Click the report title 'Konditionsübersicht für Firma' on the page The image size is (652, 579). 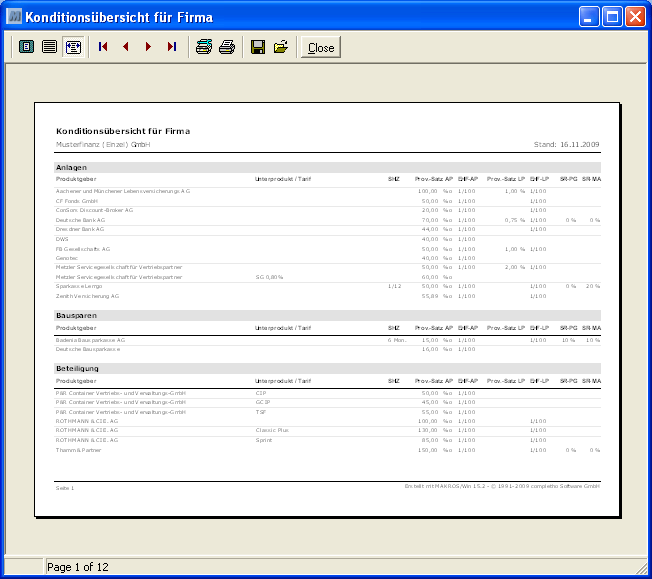point(123,131)
